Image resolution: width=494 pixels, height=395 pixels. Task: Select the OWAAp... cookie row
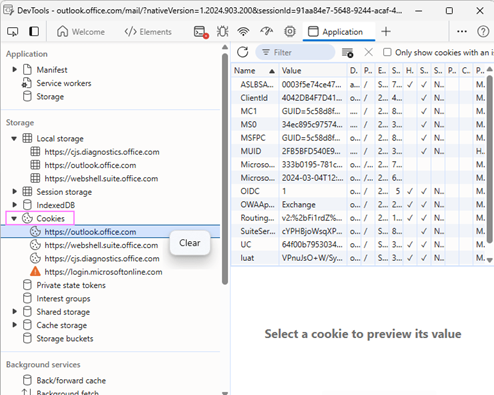pyautogui.click(x=359, y=205)
